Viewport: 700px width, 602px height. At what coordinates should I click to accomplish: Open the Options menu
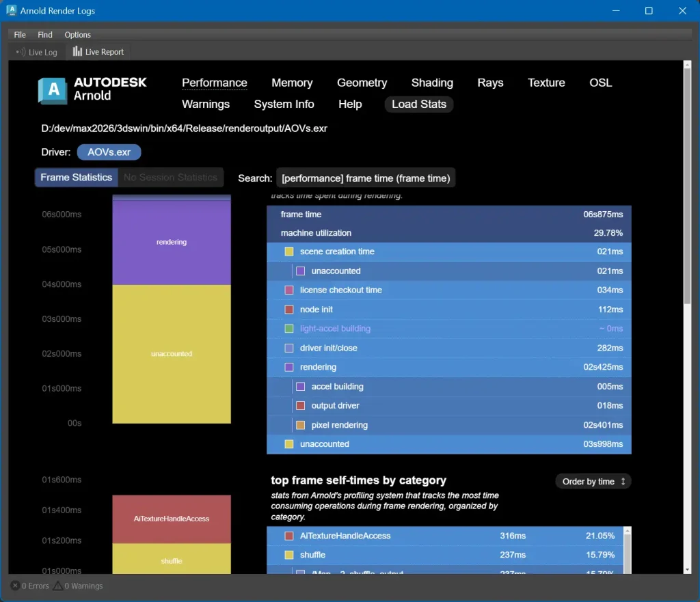77,35
